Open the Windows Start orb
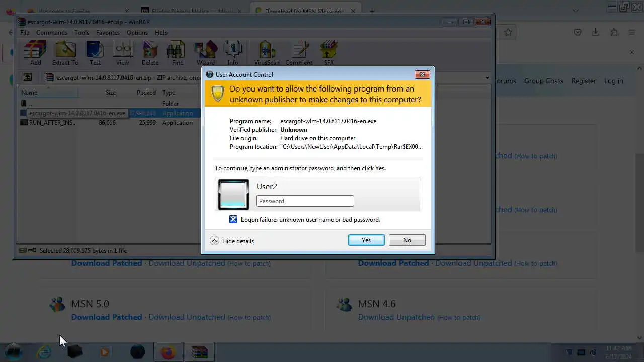 (14, 352)
